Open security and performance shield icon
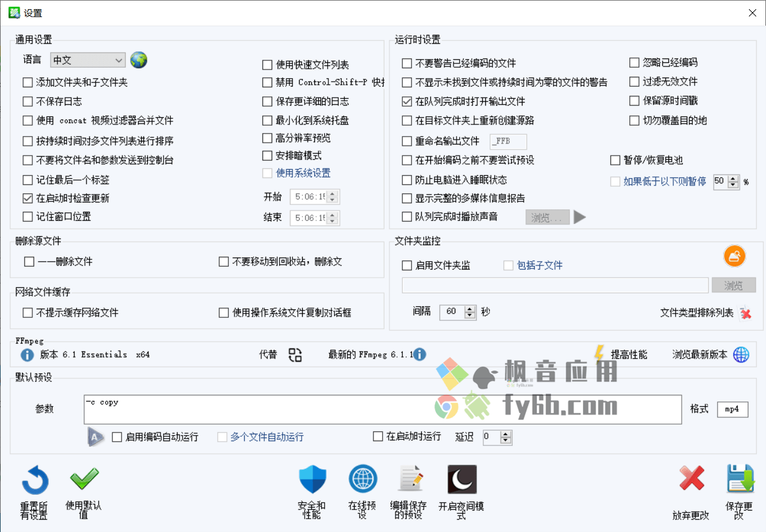 pyautogui.click(x=313, y=480)
